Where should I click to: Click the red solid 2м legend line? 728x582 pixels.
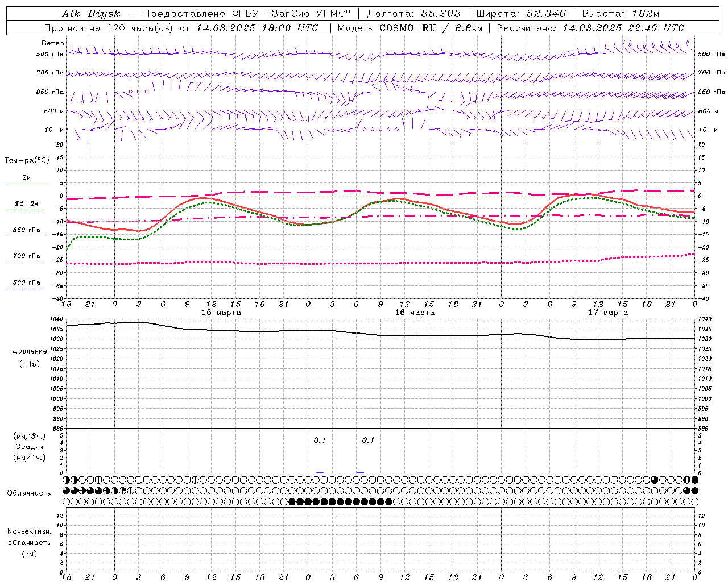coord(26,184)
